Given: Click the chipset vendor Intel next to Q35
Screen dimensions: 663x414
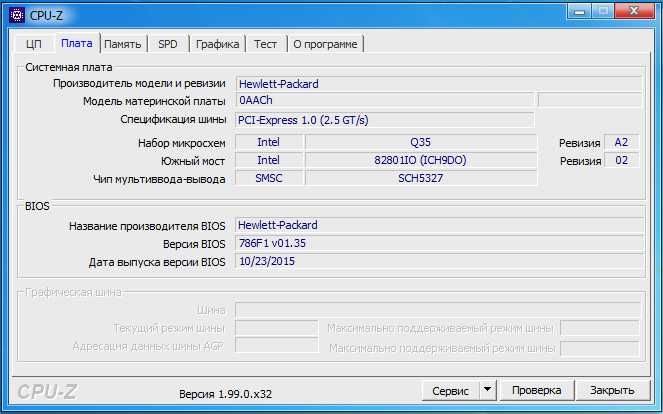Looking at the screenshot, I should (x=269, y=143).
